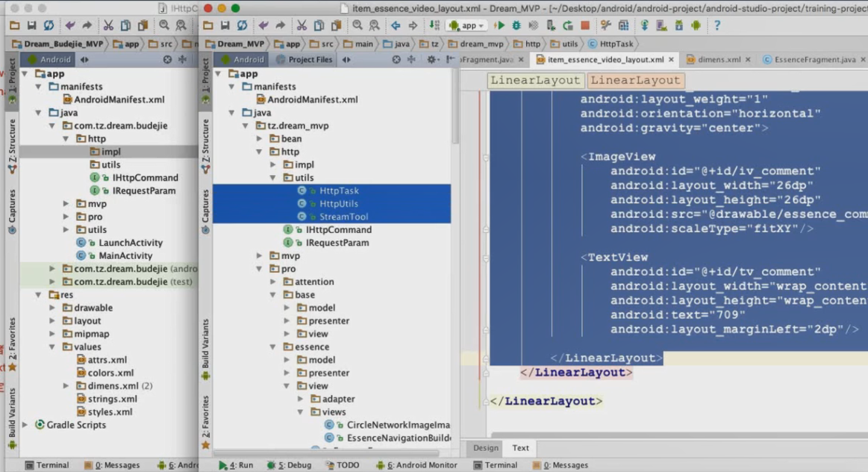Image resolution: width=868 pixels, height=472 pixels.
Task: Open AVD Manager icon in toolbar
Action: coord(661,25)
